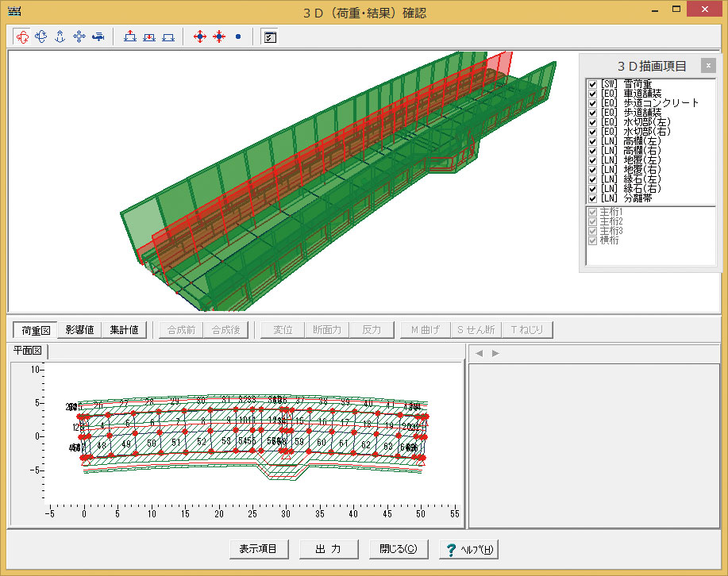This screenshot has height=576, width=728.
Task: Toggle the 3D drawing items checklist icon
Action: pyautogui.click(x=270, y=36)
